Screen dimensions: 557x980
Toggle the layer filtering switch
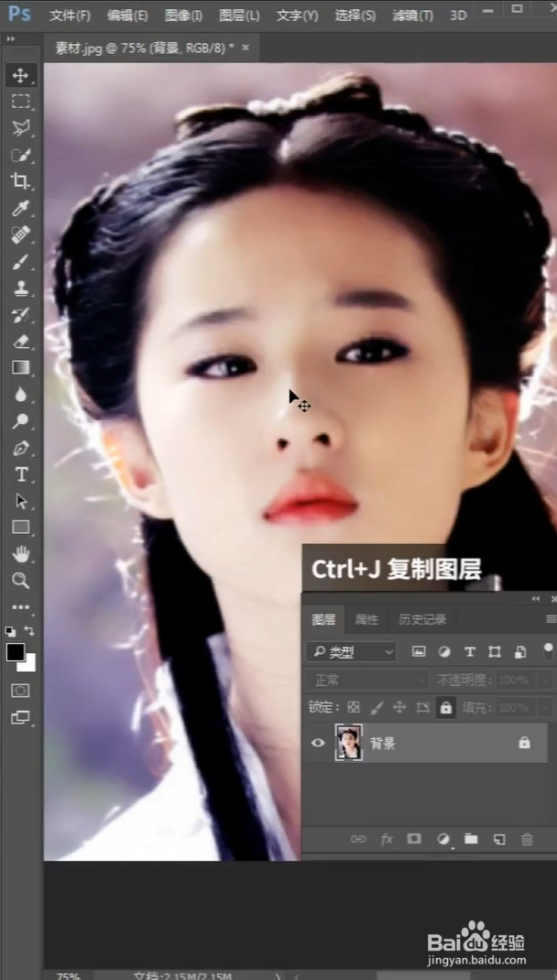coord(548,651)
